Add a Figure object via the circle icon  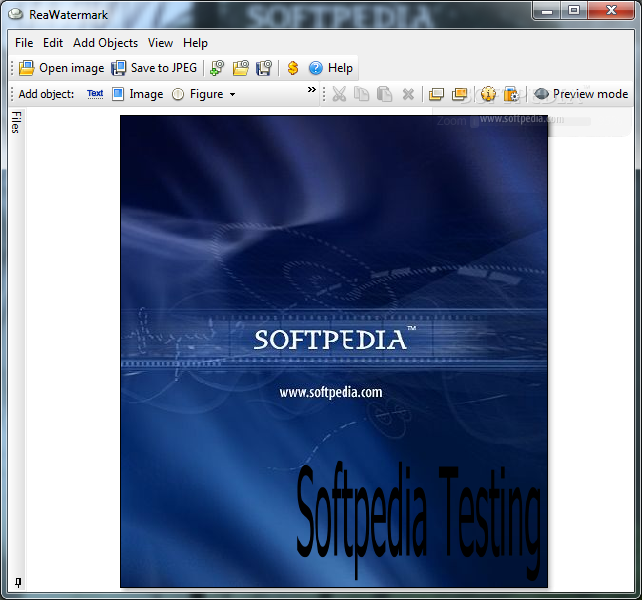(x=178, y=94)
